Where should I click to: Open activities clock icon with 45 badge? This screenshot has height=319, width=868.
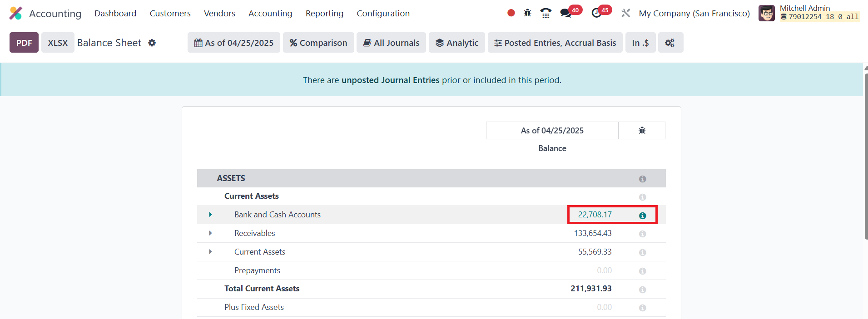[x=597, y=13]
